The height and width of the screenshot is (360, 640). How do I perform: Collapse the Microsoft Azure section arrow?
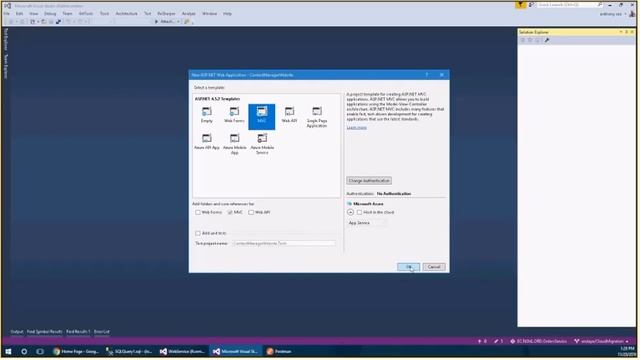click(x=350, y=212)
